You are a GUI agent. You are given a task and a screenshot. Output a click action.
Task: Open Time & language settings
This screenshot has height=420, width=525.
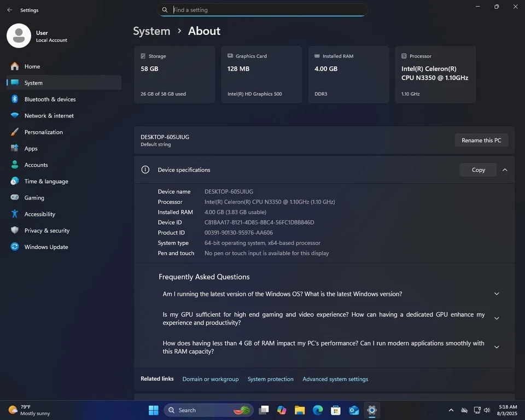point(46,181)
